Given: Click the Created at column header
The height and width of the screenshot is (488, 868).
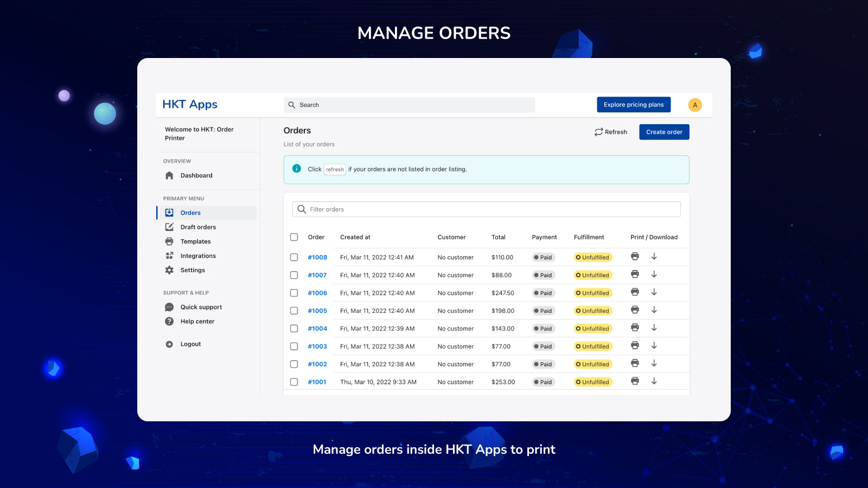Looking at the screenshot, I should tap(355, 237).
